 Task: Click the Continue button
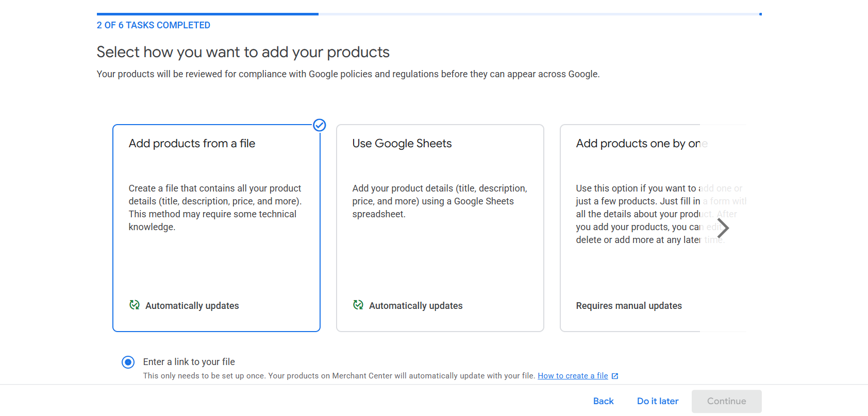pos(726,401)
